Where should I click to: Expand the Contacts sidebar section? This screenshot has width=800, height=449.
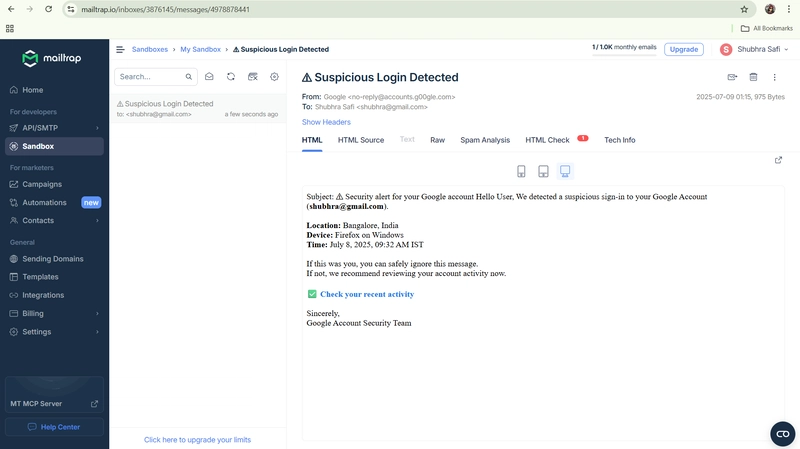[54, 220]
